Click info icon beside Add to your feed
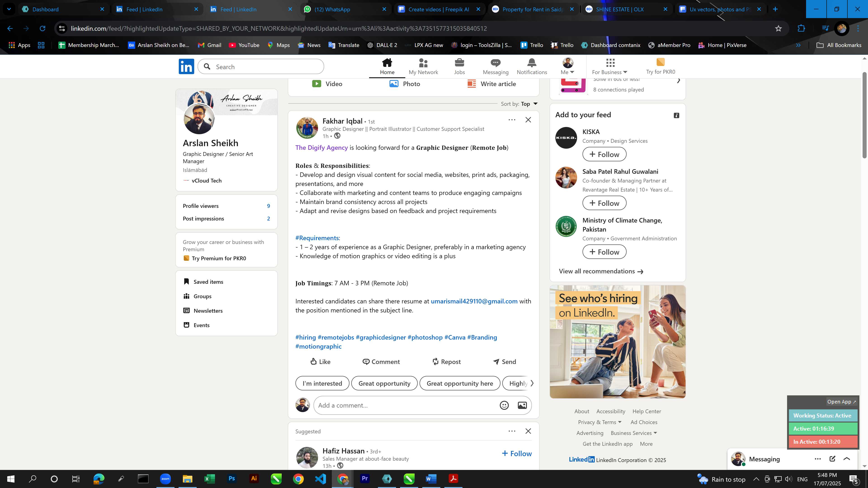Viewport: 868px width, 488px height. (x=676, y=115)
